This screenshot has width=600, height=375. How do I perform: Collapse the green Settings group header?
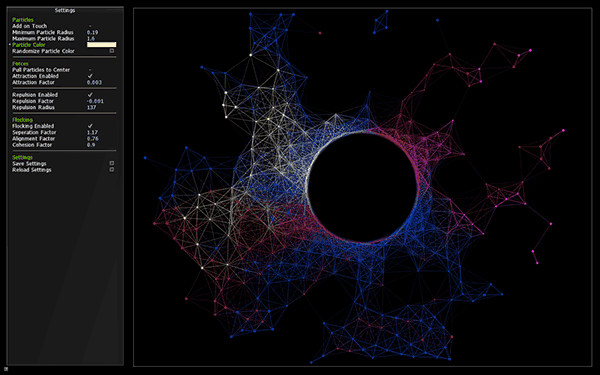pos(23,157)
